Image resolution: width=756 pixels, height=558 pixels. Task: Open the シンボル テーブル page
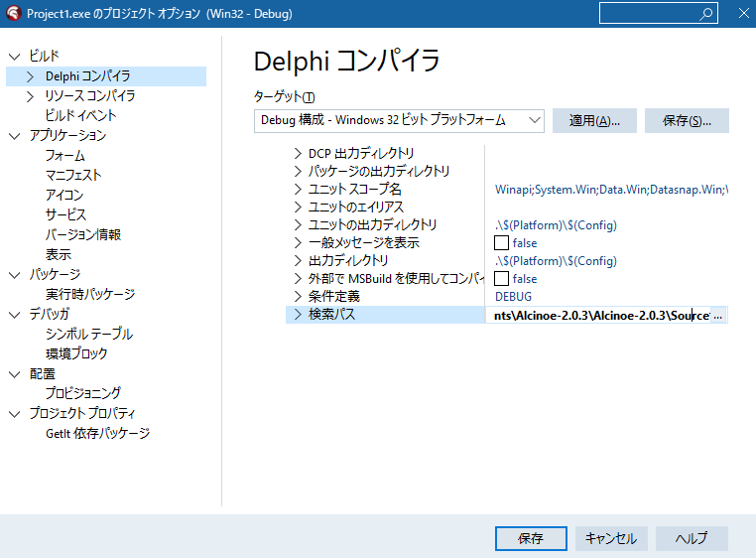[88, 335]
